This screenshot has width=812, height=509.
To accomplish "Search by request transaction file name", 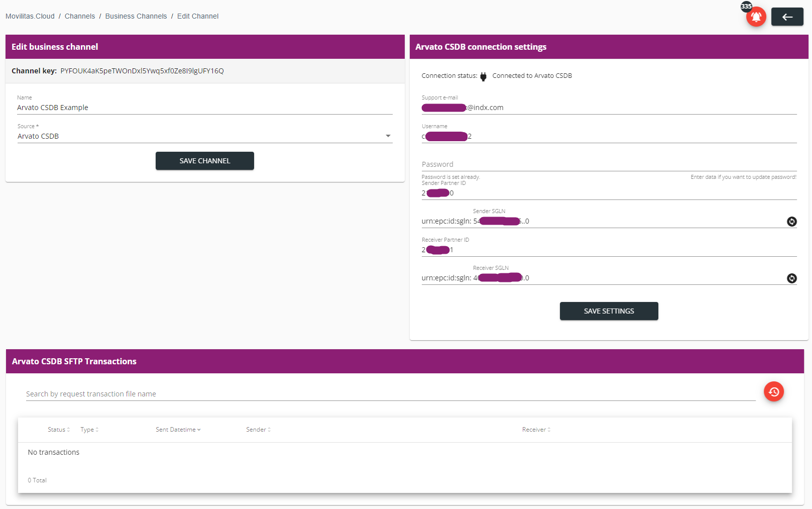I will (391, 394).
